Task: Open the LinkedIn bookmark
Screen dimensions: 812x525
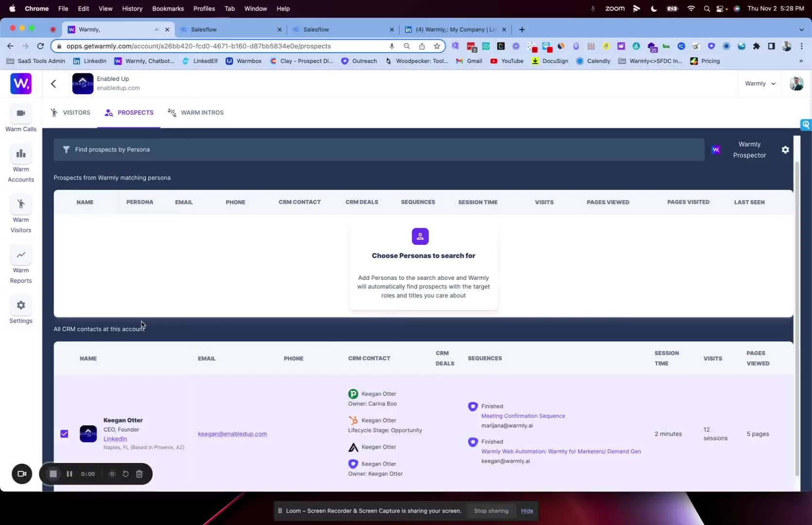Action: click(x=89, y=61)
